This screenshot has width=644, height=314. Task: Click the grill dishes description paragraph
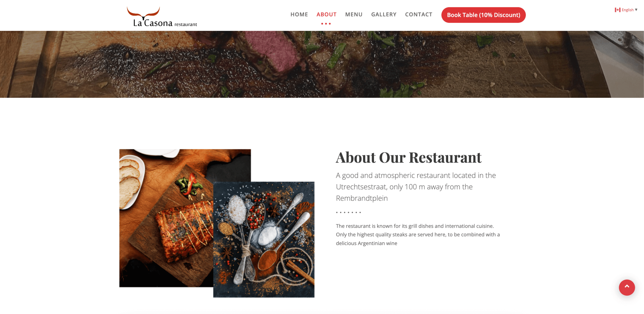[x=418, y=234]
